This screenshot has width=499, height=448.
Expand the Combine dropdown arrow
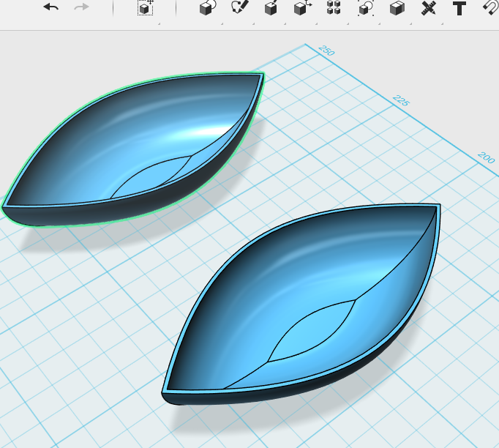tap(411, 23)
